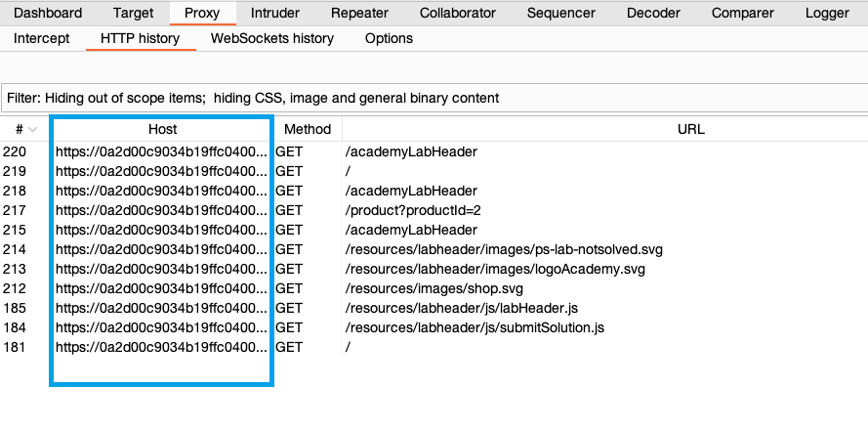Click the history Filter settings bar
This screenshot has width=868, height=431.
coord(434,99)
